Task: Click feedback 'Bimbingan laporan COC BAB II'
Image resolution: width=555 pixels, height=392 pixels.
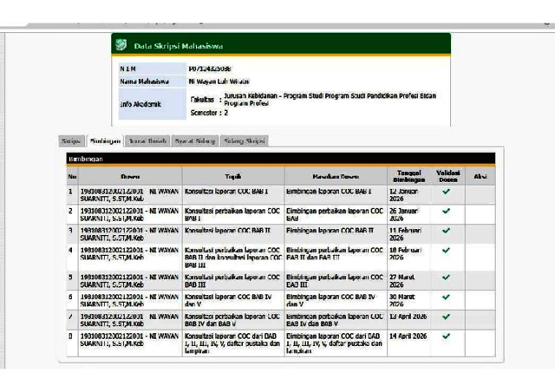Action: (330, 231)
